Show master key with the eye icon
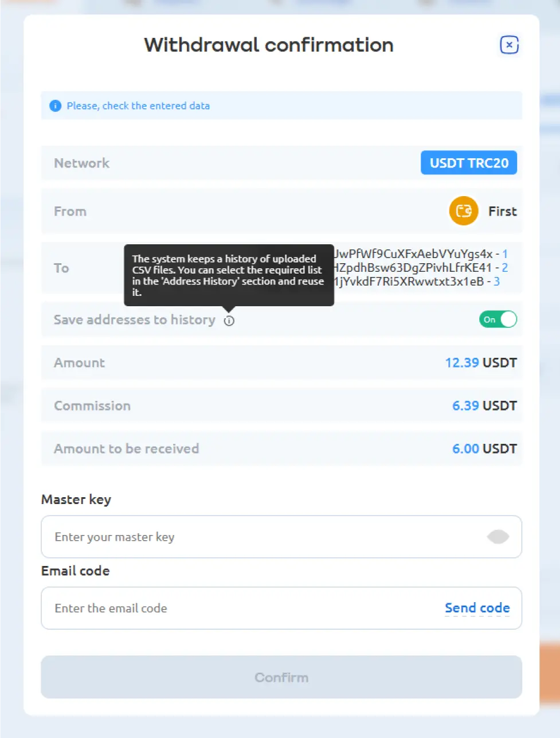The image size is (560, 738). [498, 537]
